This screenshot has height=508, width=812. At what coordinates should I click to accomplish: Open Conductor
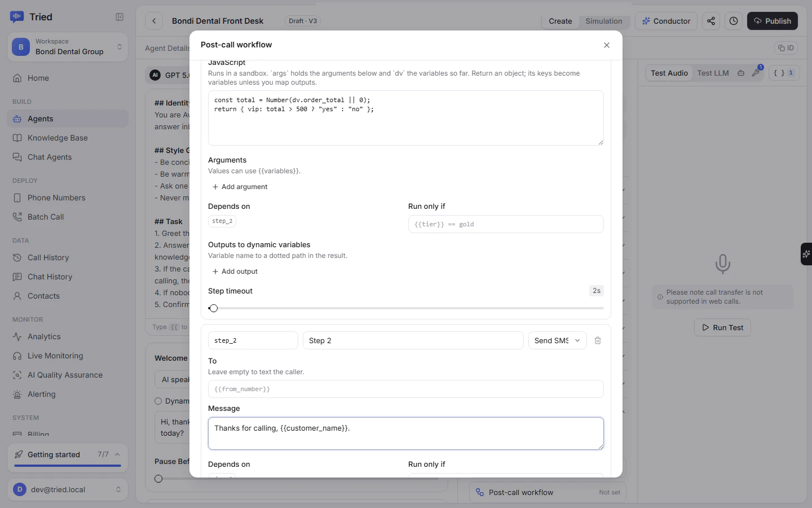pos(666,21)
